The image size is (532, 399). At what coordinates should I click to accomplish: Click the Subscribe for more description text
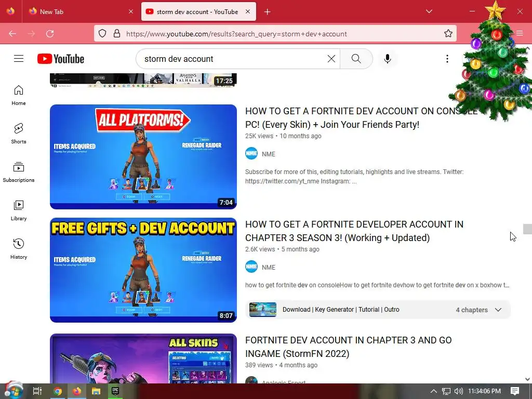click(354, 177)
